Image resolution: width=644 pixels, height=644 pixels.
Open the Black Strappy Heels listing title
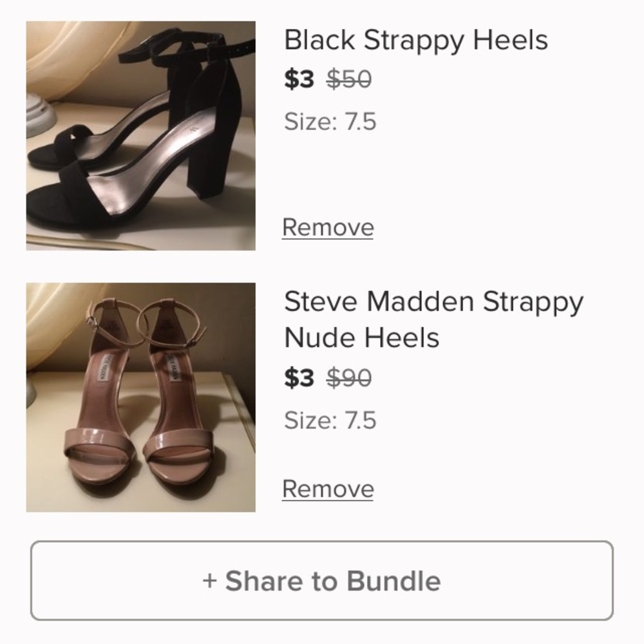415,40
